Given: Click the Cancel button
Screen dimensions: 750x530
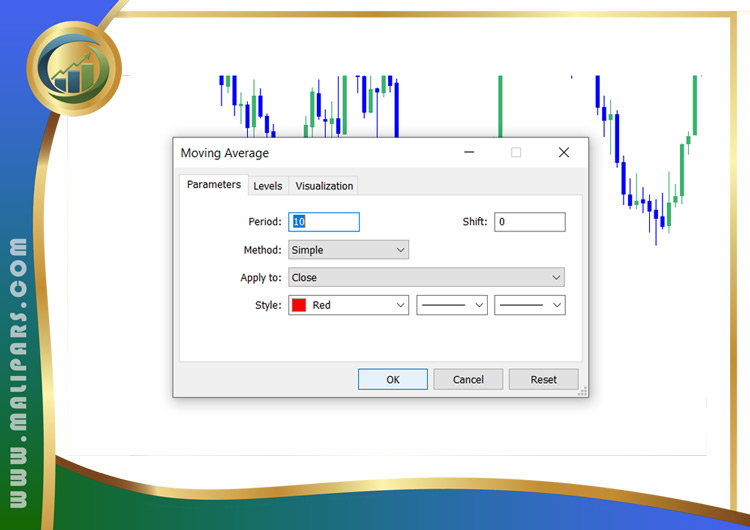Looking at the screenshot, I should pos(468,380).
